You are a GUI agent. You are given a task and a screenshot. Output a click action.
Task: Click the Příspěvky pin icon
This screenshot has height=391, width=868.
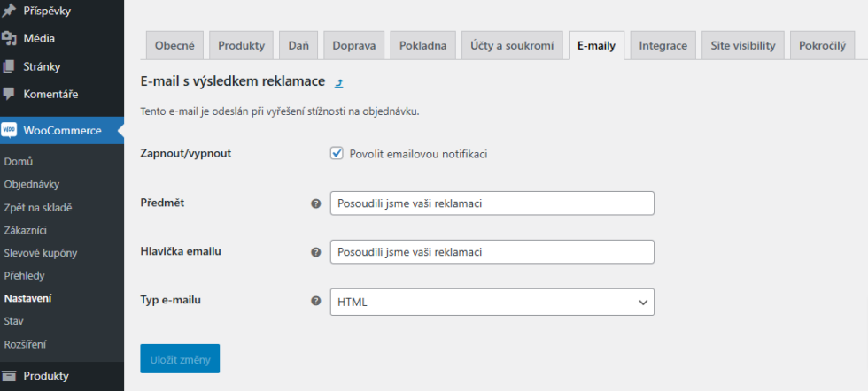(9, 11)
